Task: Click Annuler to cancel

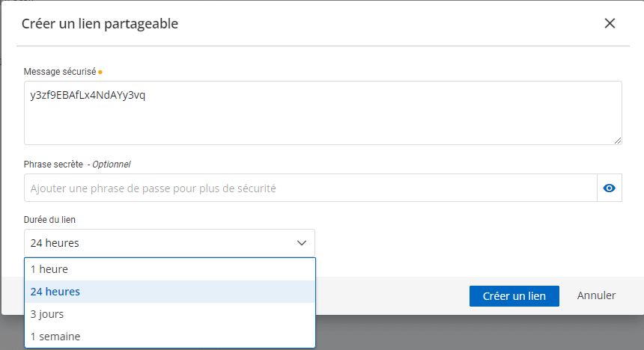Action: point(596,295)
